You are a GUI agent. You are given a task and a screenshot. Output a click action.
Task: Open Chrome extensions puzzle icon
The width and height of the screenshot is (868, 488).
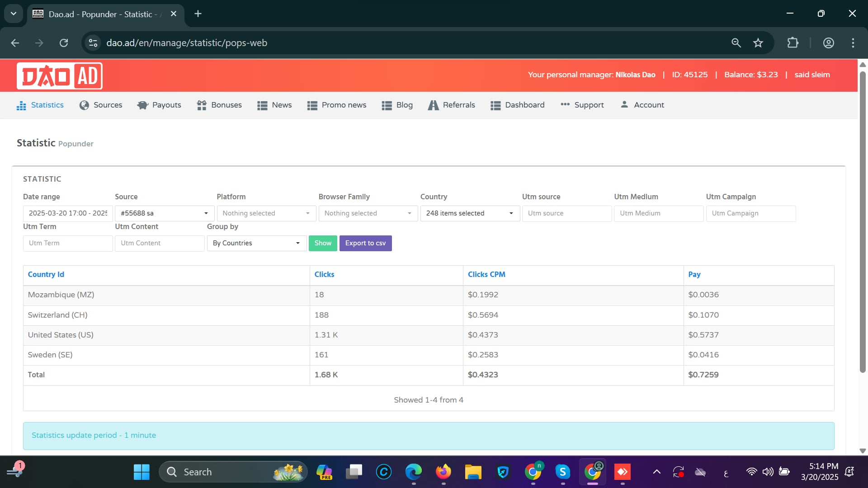[x=793, y=43]
